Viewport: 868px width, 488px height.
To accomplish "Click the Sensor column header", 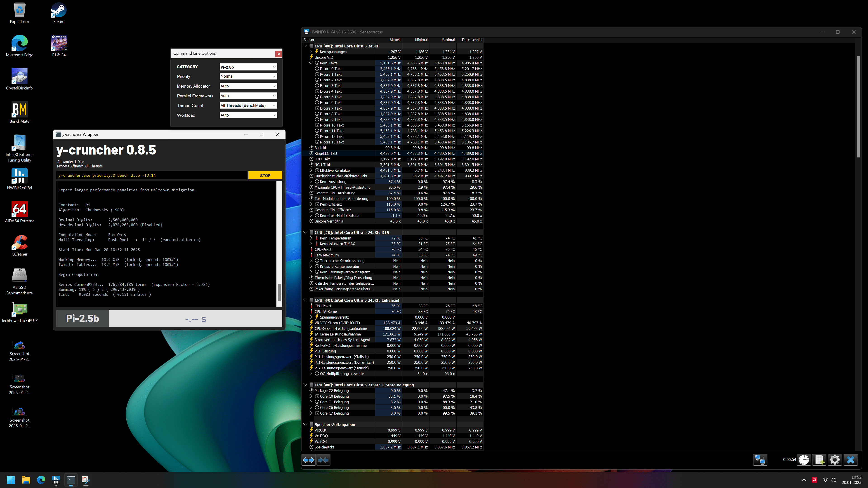I will point(338,40).
